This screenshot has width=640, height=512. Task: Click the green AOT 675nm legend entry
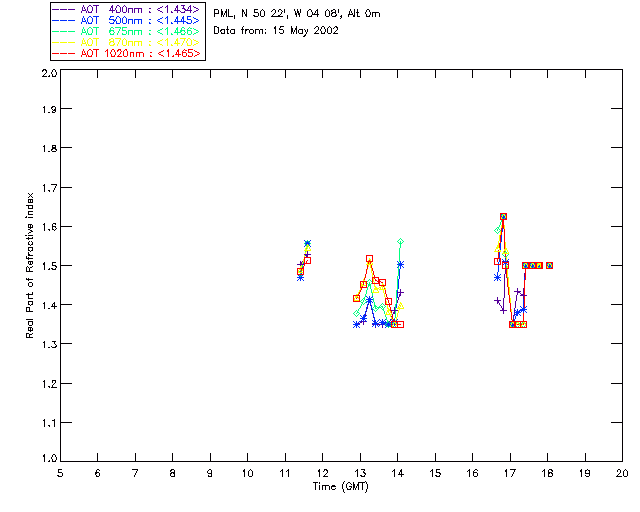(x=127, y=31)
